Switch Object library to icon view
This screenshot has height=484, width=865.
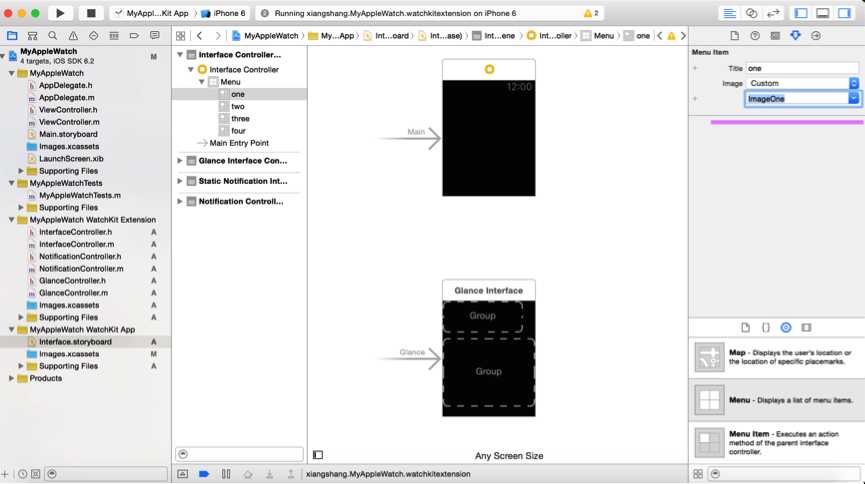pyautogui.click(x=698, y=474)
